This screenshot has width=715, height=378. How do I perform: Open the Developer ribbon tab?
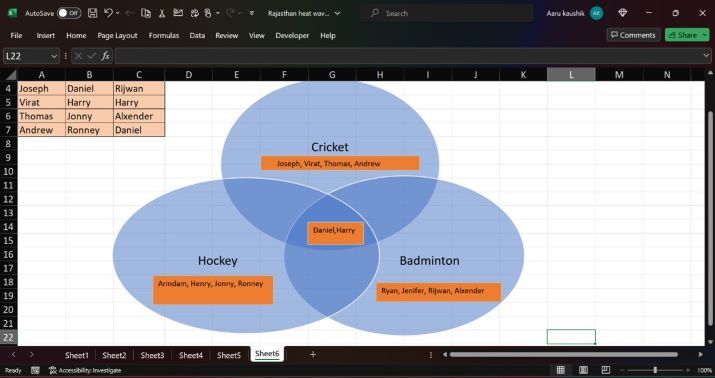point(292,35)
